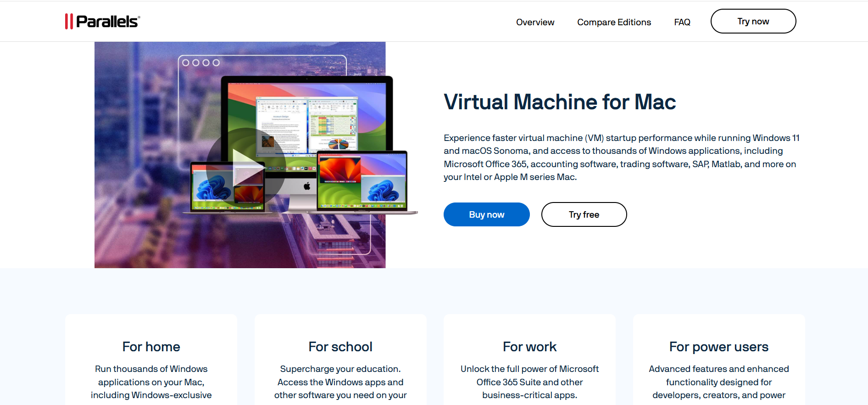Click the Try free button

click(x=584, y=214)
